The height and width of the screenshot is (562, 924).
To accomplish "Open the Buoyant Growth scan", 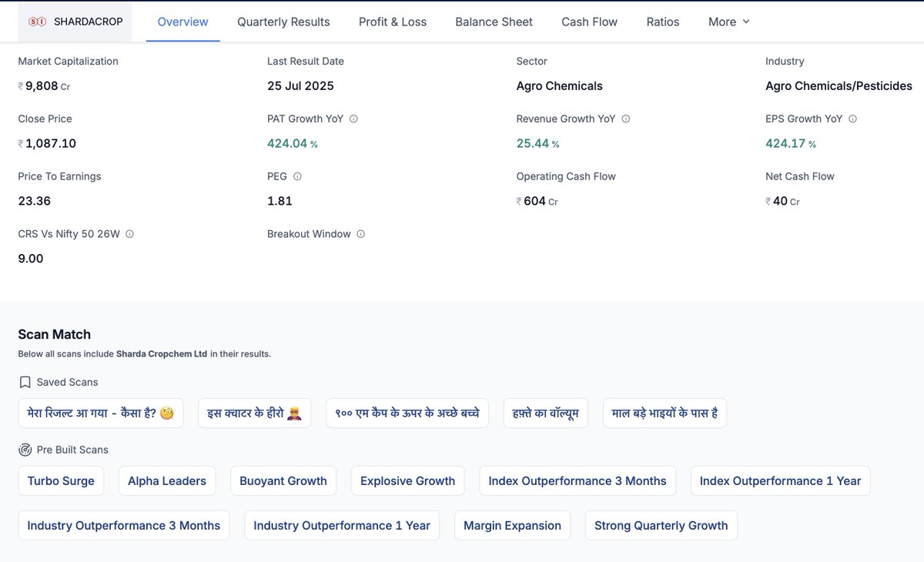I will tap(283, 481).
